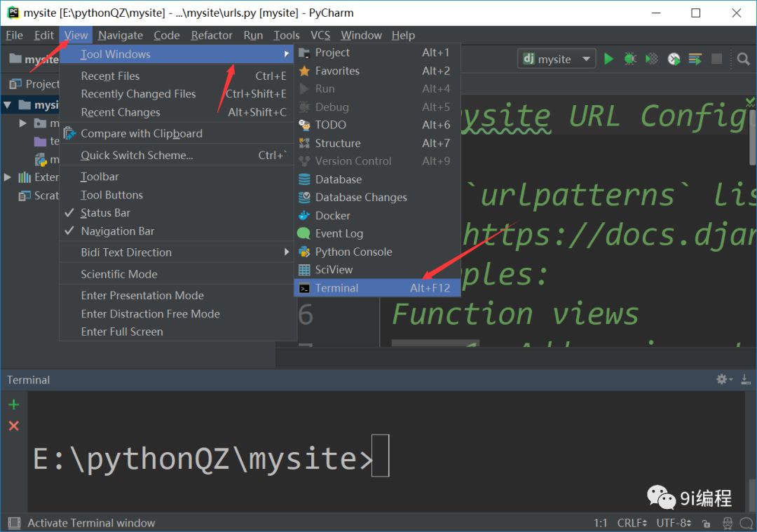Open Database Changes tool window
Screen dimensions: 757x532
(x=377, y=197)
